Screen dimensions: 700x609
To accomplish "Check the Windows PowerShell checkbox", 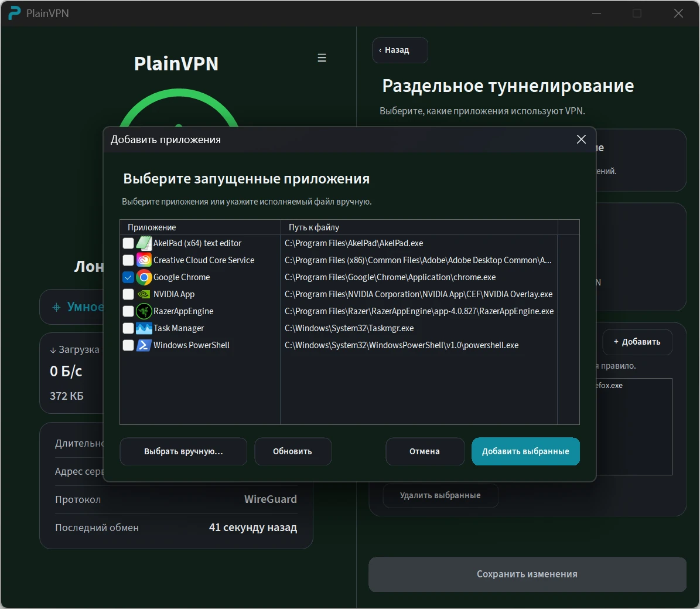I will [128, 345].
